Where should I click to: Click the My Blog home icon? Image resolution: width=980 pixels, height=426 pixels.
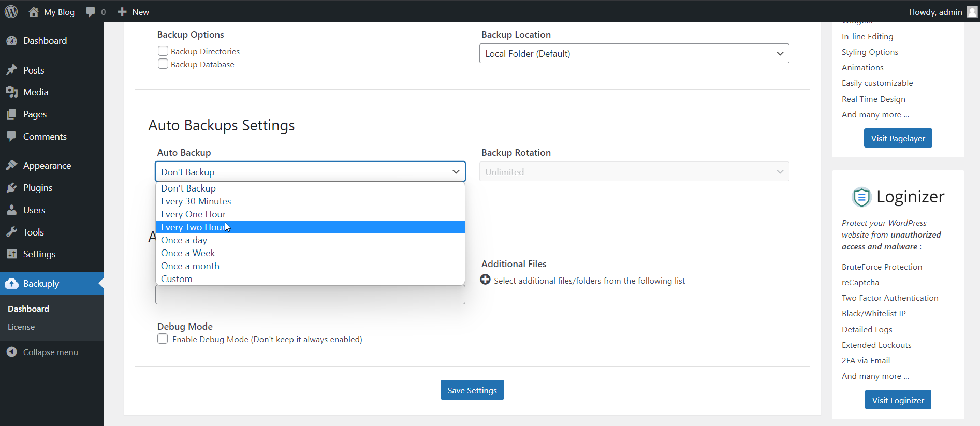point(34,12)
